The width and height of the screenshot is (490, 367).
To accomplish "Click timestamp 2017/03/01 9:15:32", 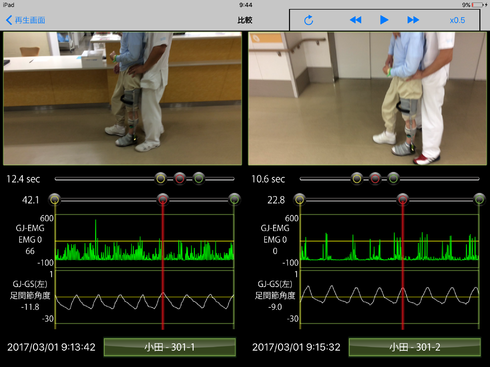I will click(296, 347).
